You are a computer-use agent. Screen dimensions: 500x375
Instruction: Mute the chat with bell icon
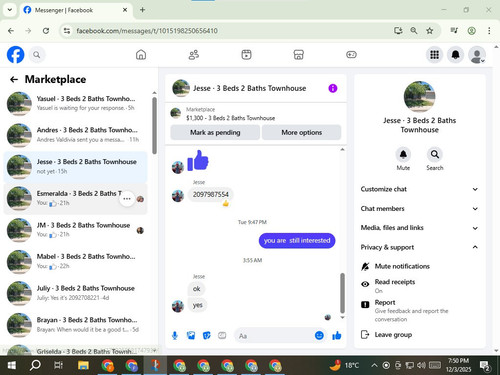pos(403,154)
